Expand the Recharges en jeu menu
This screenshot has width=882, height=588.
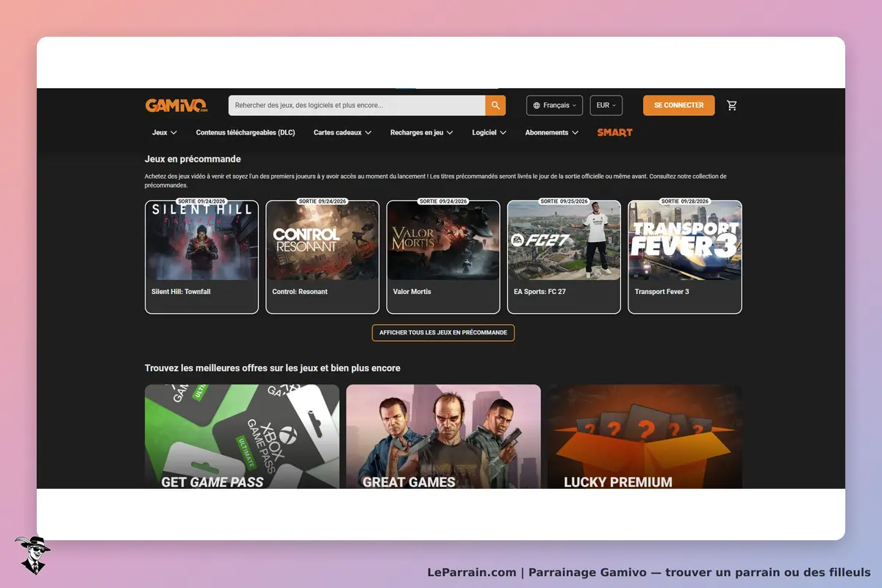coord(422,132)
